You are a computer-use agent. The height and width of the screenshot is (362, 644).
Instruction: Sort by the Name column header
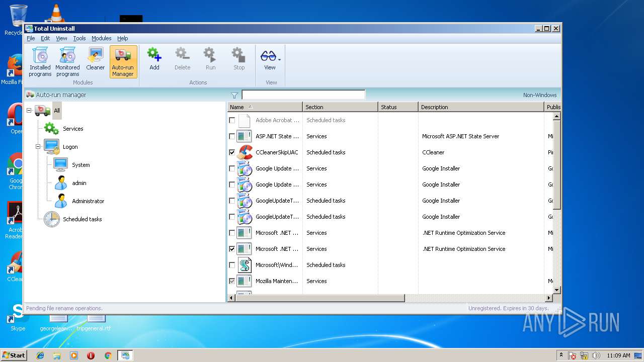265,107
